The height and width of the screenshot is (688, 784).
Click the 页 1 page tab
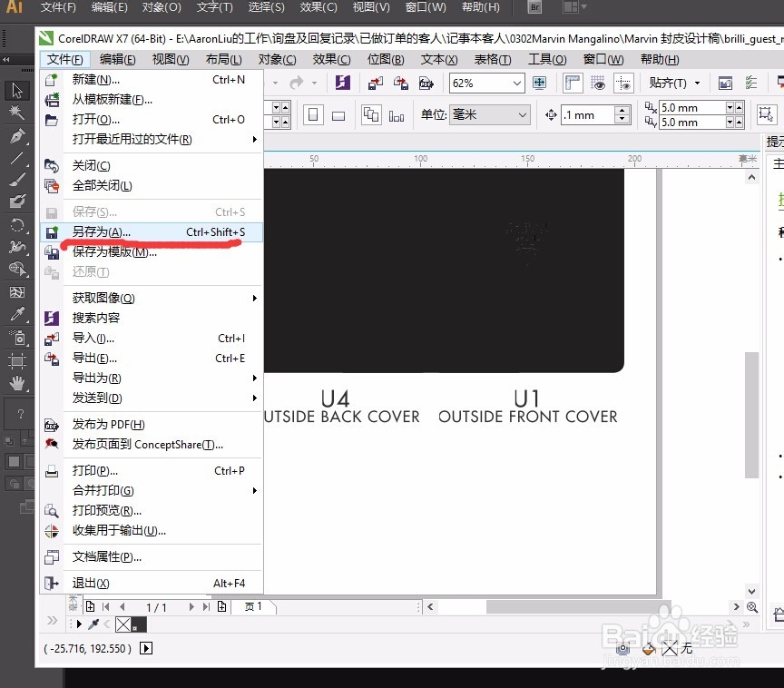coord(254,607)
